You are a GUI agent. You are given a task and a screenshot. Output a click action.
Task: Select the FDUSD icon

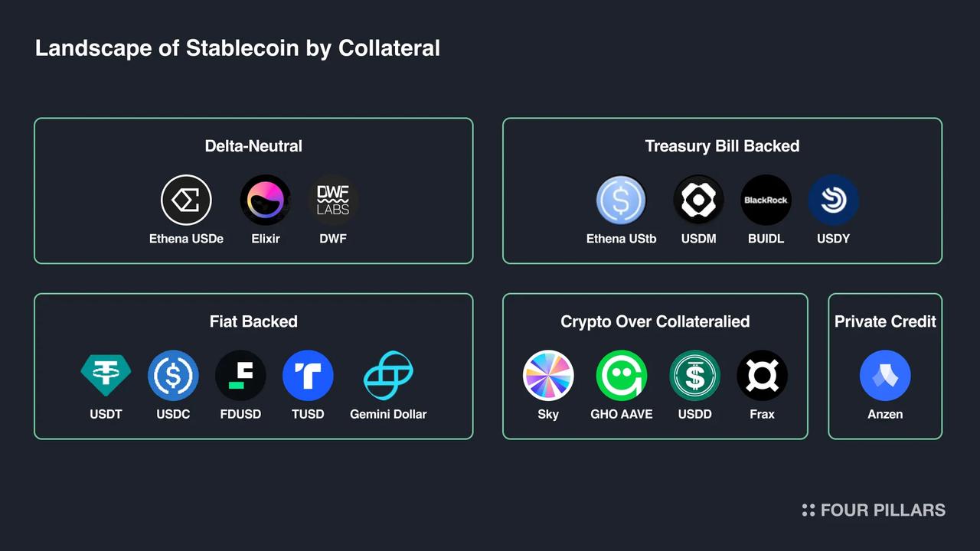pyautogui.click(x=240, y=376)
